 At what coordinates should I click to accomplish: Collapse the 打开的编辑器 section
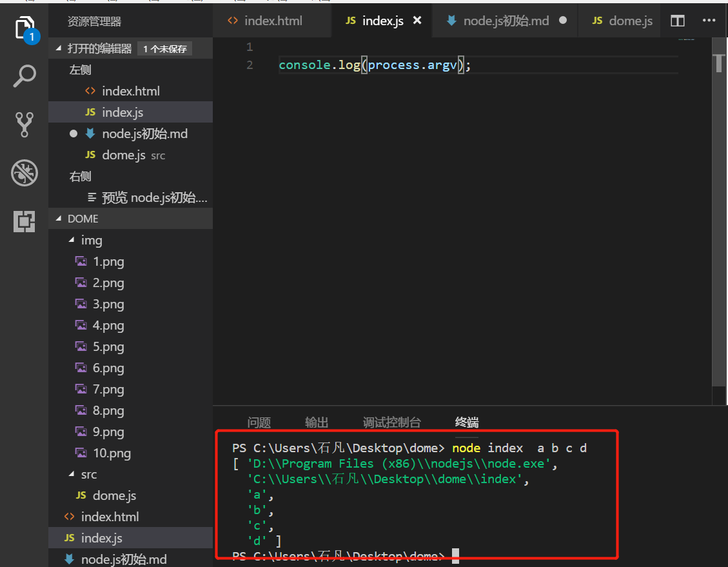pos(60,49)
